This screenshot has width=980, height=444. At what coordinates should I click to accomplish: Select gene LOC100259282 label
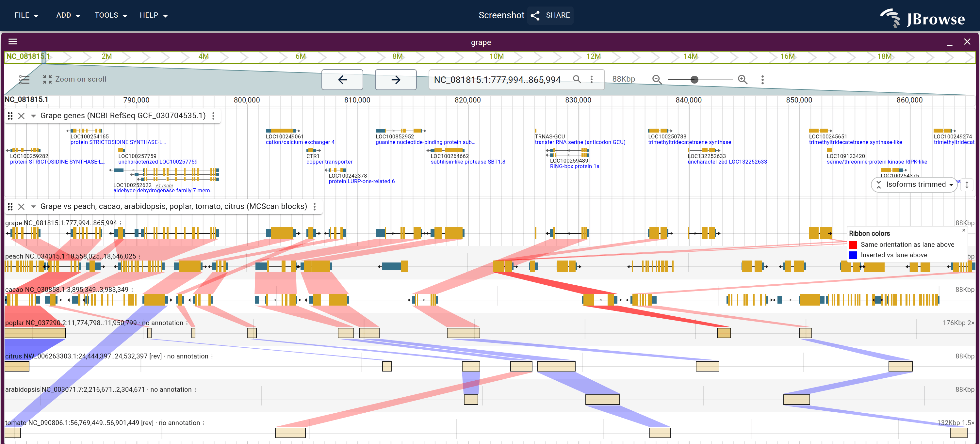point(29,156)
